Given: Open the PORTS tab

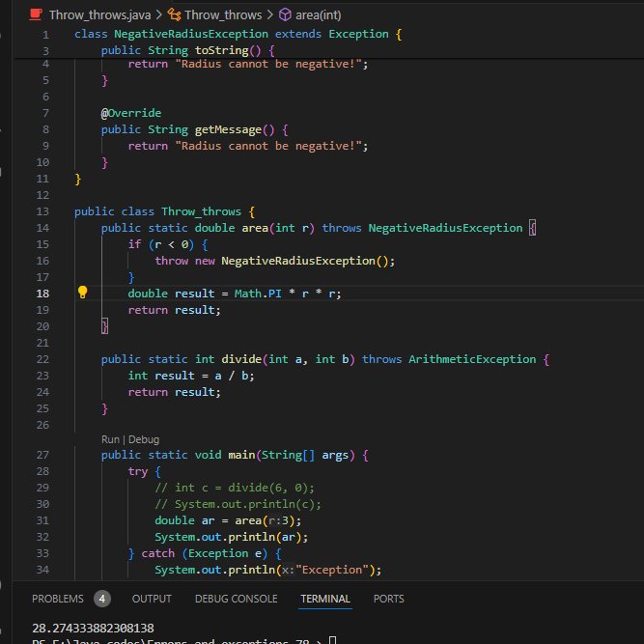Looking at the screenshot, I should click(388, 599).
